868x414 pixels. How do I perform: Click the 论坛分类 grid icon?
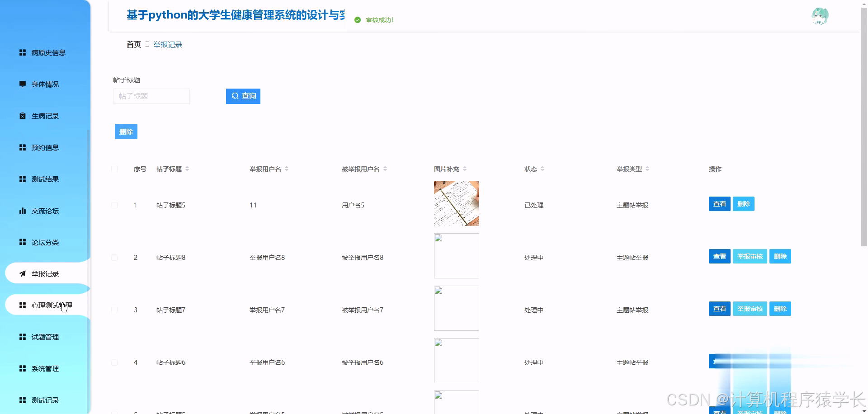[23, 242]
